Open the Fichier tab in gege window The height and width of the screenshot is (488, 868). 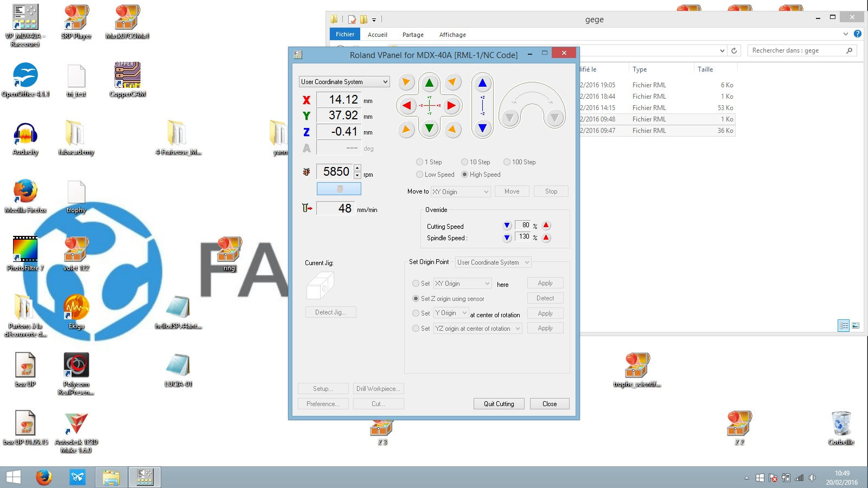pos(345,34)
